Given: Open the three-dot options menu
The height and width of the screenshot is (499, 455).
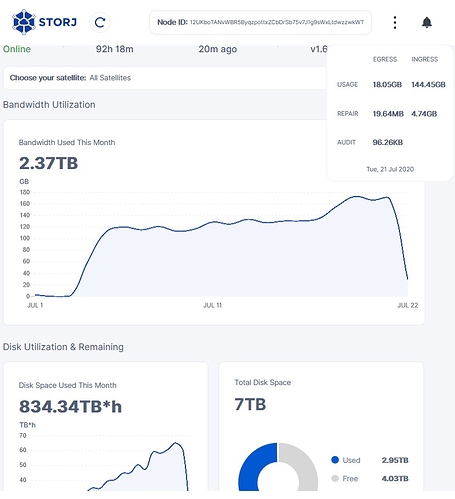Looking at the screenshot, I should [395, 22].
